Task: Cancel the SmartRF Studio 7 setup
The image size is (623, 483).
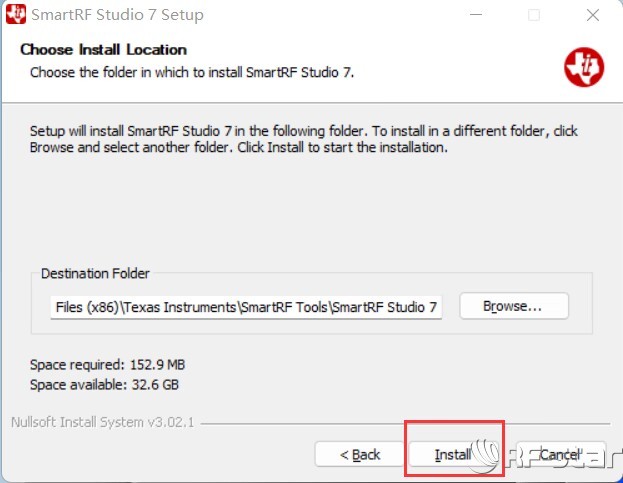Action: 561,454
